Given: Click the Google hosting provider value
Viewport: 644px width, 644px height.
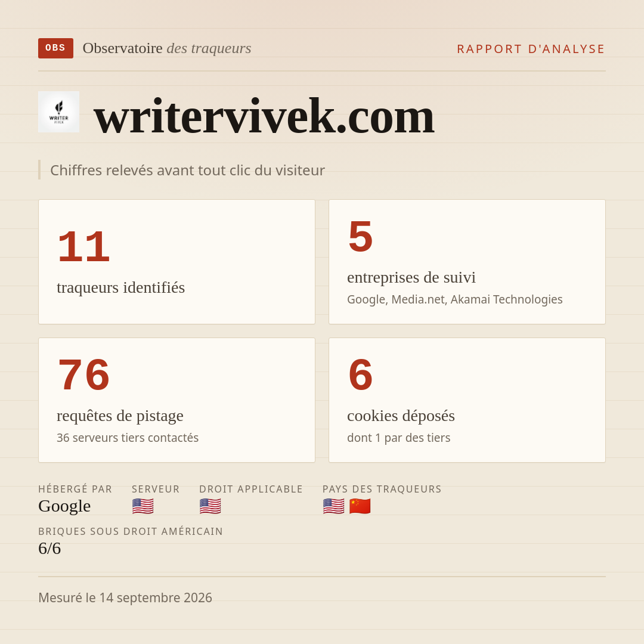Looking at the screenshot, I should point(64,506).
